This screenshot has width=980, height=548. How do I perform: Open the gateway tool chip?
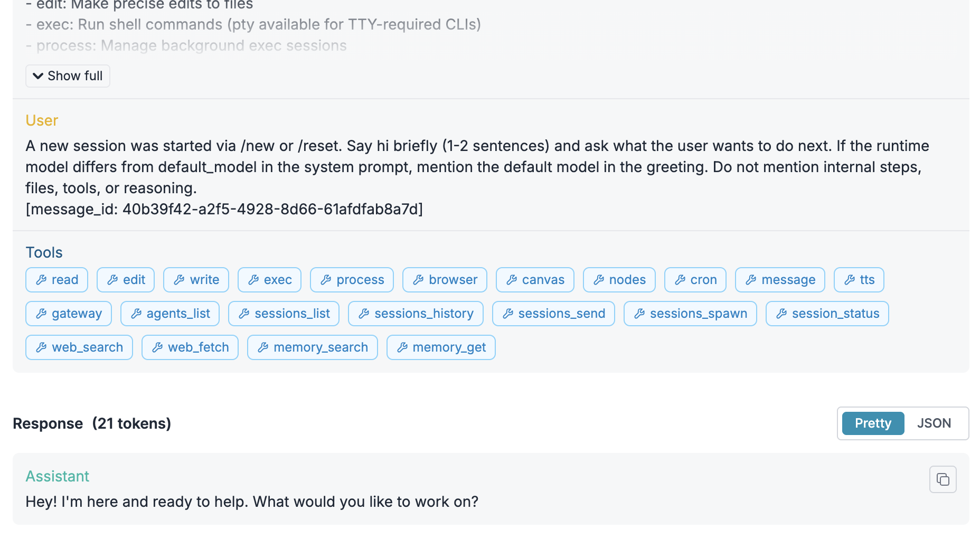69,314
